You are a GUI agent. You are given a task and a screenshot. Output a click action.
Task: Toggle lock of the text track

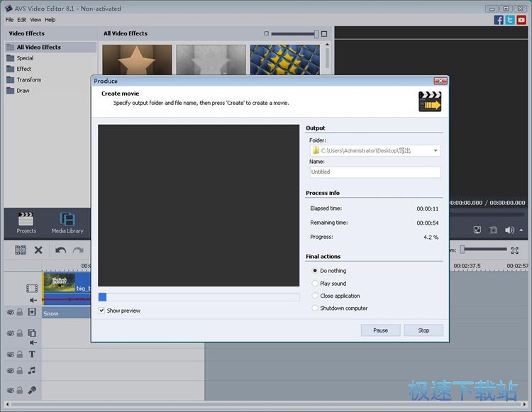coord(20,355)
